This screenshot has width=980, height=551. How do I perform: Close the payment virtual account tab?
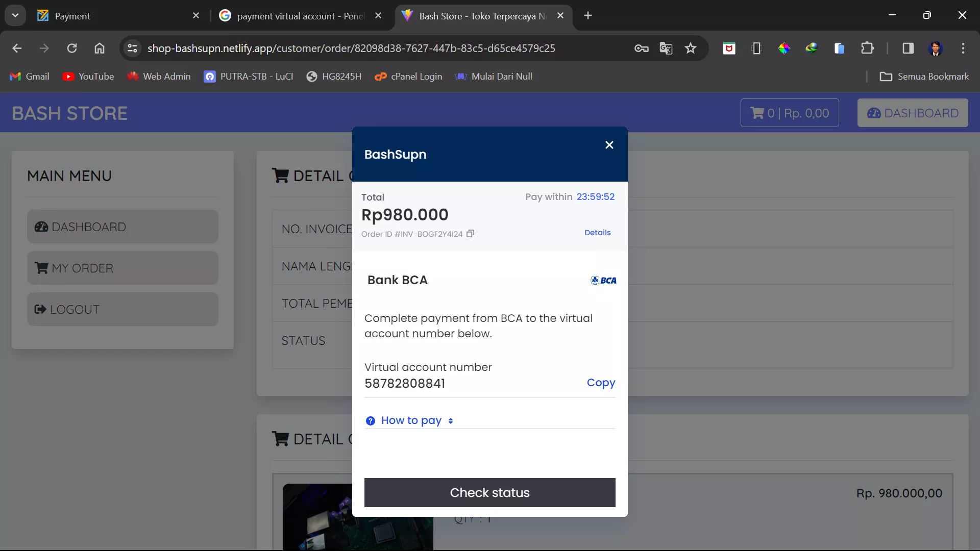coord(378,16)
